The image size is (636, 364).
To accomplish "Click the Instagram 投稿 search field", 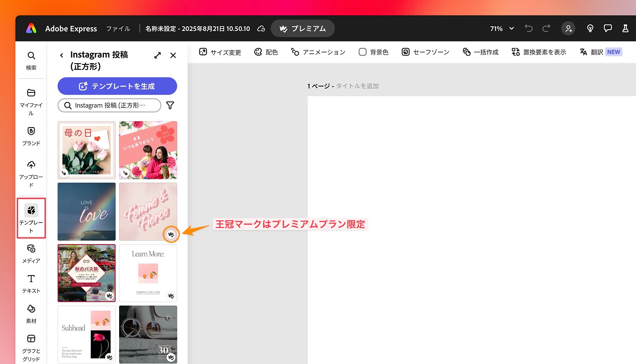I will [109, 106].
